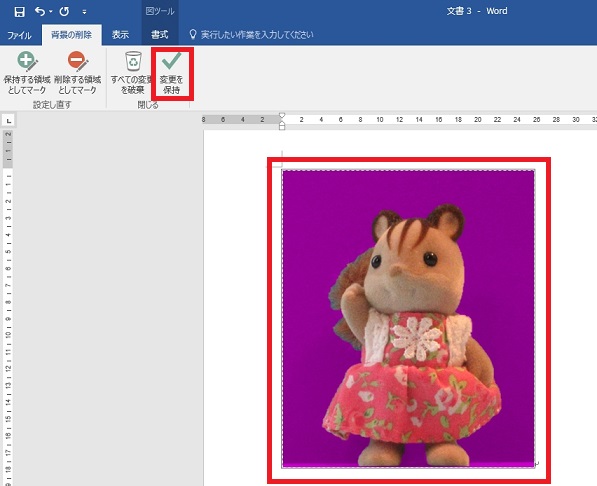Open the 書式 tab under 図ツール
597x486 pixels.
160,35
